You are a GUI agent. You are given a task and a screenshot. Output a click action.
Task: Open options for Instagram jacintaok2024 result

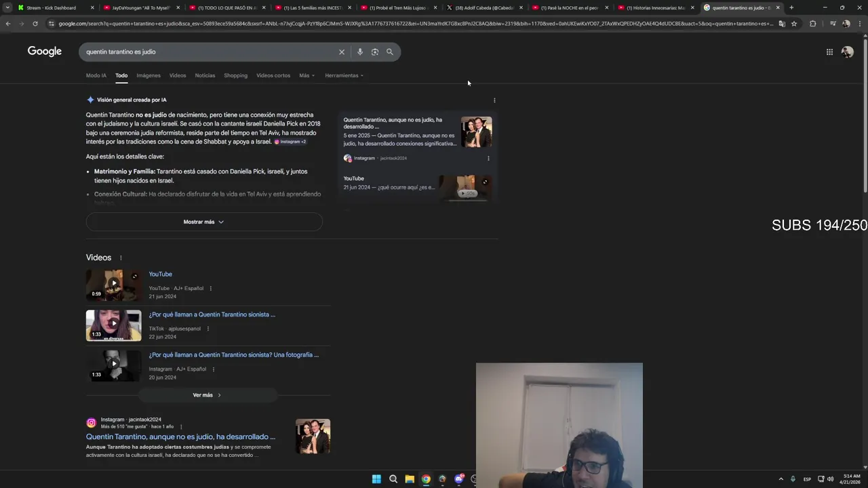(181, 426)
